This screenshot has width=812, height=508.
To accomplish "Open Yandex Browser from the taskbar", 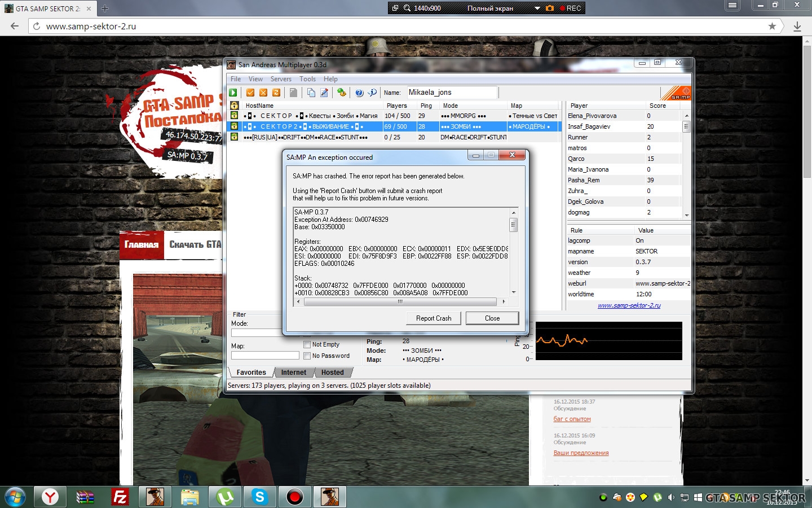I will click(x=50, y=497).
